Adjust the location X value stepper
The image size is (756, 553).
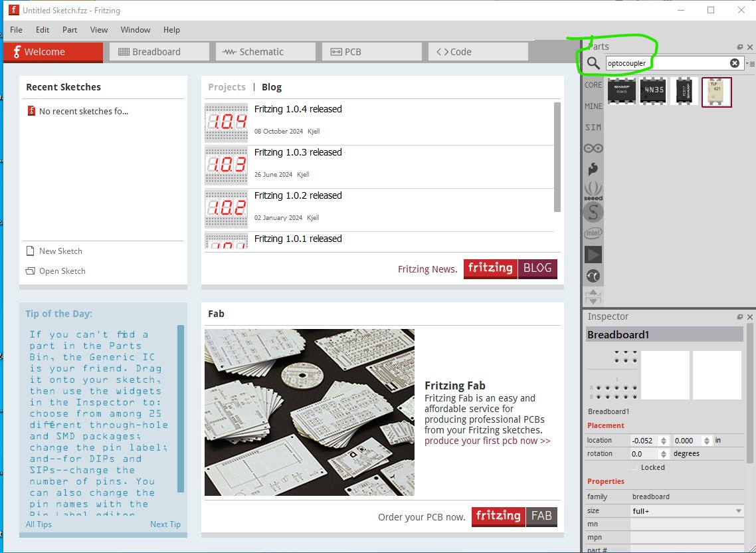click(x=664, y=441)
